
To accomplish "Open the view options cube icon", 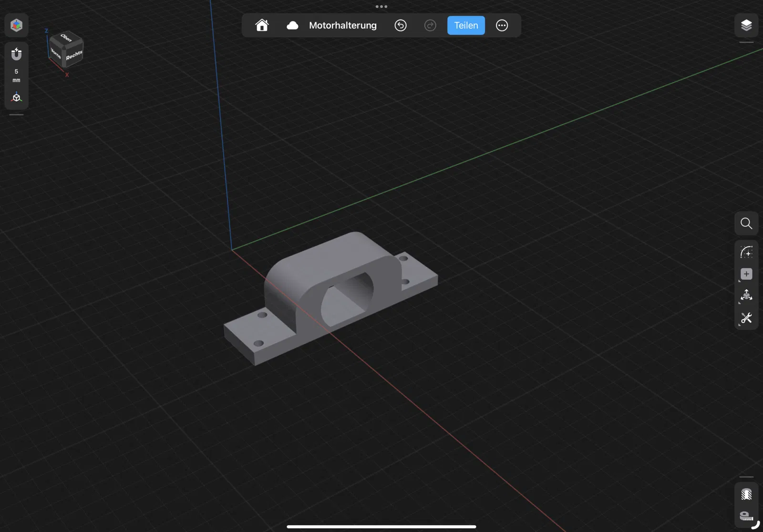I will [17, 97].
